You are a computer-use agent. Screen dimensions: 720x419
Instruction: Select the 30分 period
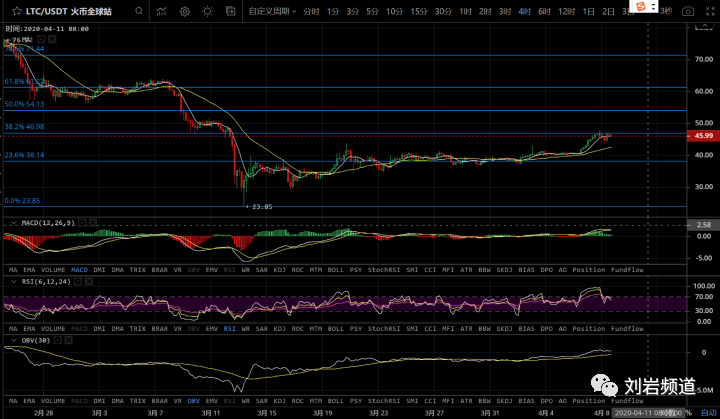pos(443,11)
